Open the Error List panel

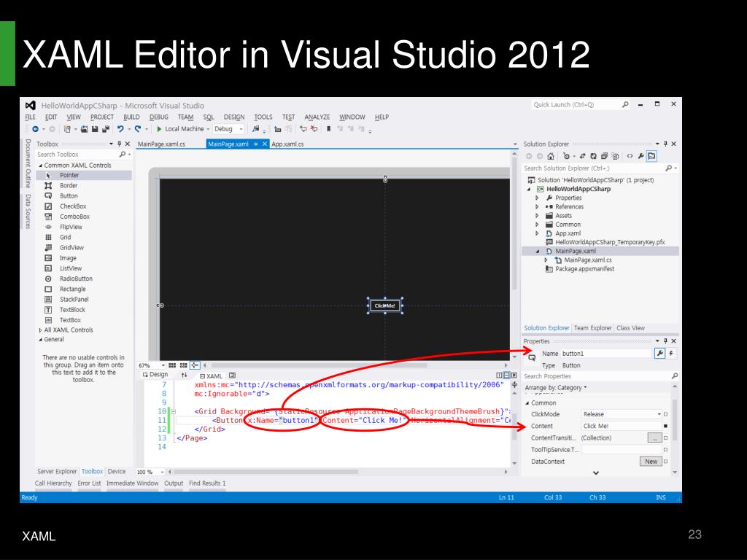(90, 483)
